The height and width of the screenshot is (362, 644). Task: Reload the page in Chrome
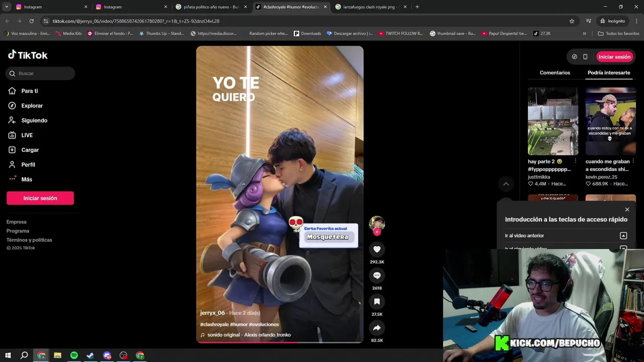coord(31,21)
